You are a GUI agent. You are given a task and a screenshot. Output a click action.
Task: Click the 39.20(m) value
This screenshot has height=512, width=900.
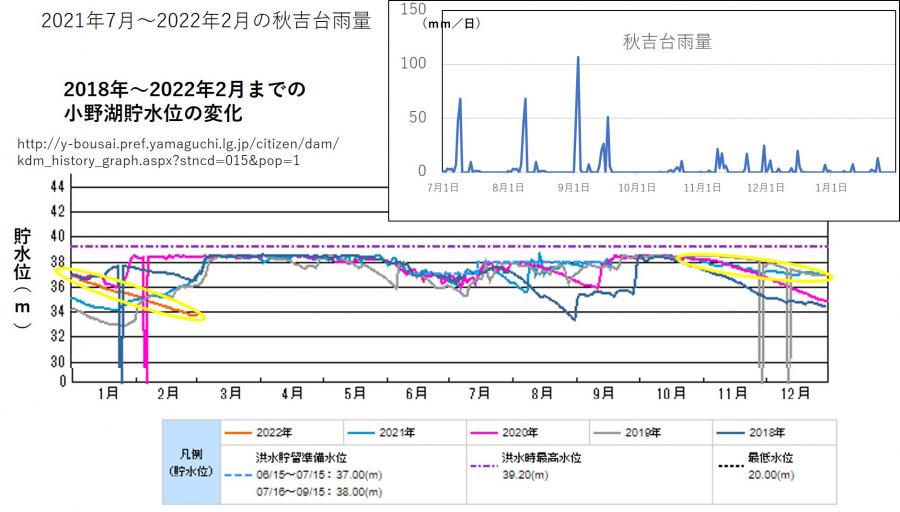[x=525, y=475]
